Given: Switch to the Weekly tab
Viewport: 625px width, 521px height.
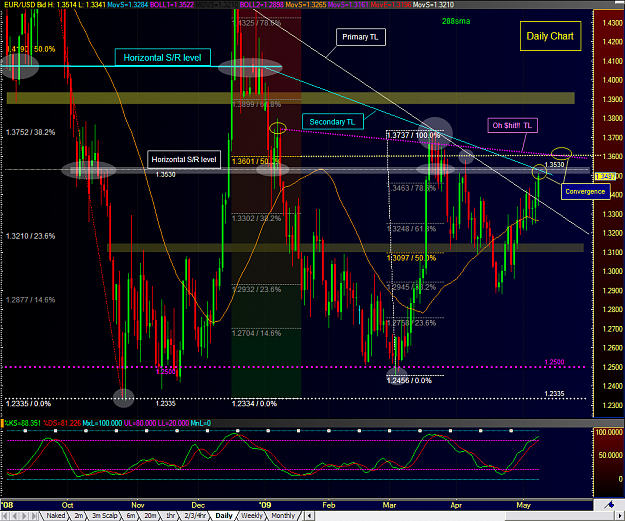Looking at the screenshot, I should tap(252, 515).
